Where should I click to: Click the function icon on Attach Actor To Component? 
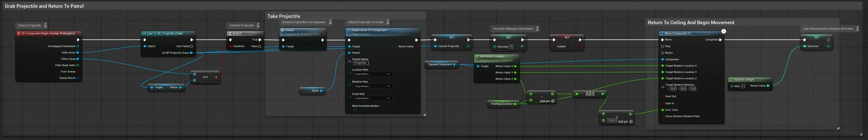pos(349,30)
